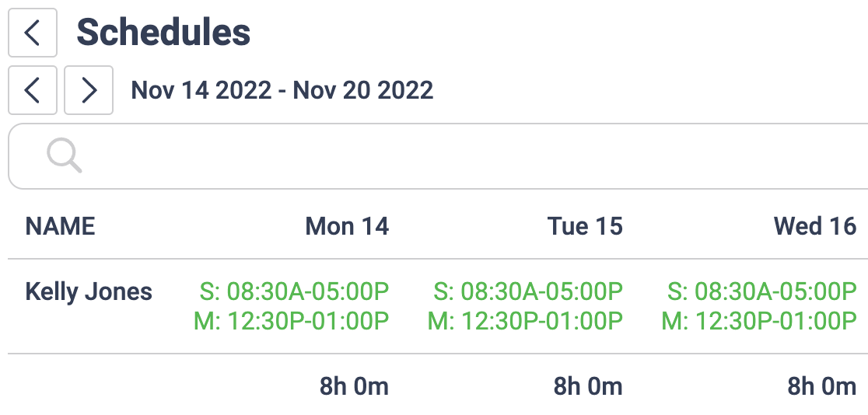Open Tuesday's 08:30A-05:00P shift entry
This screenshot has height=415, width=868.
(528, 292)
